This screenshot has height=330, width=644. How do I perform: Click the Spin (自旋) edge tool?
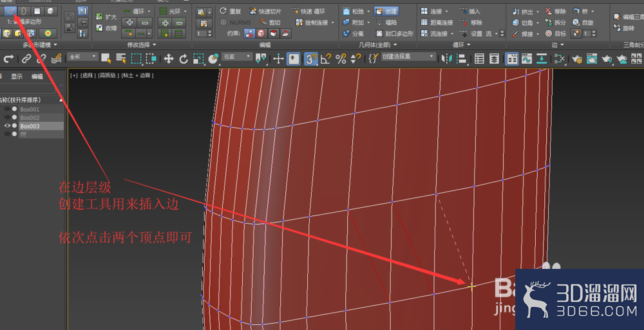point(583,23)
